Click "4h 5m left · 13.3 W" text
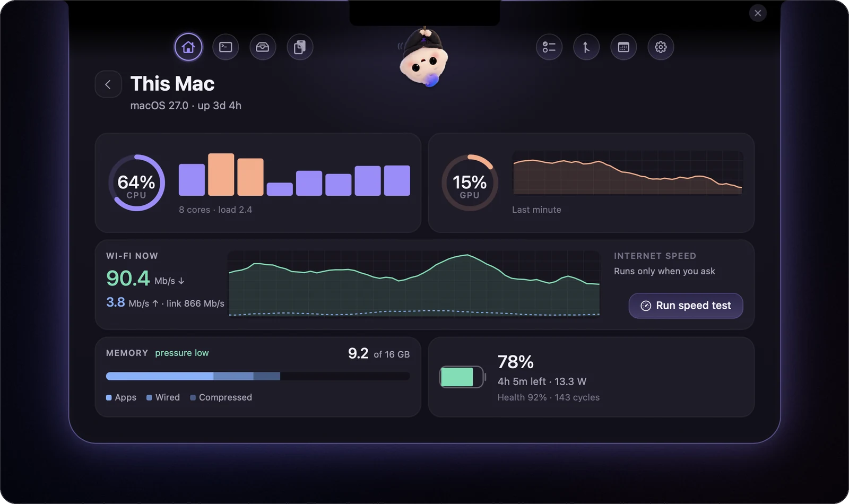849x504 pixels. (542, 381)
